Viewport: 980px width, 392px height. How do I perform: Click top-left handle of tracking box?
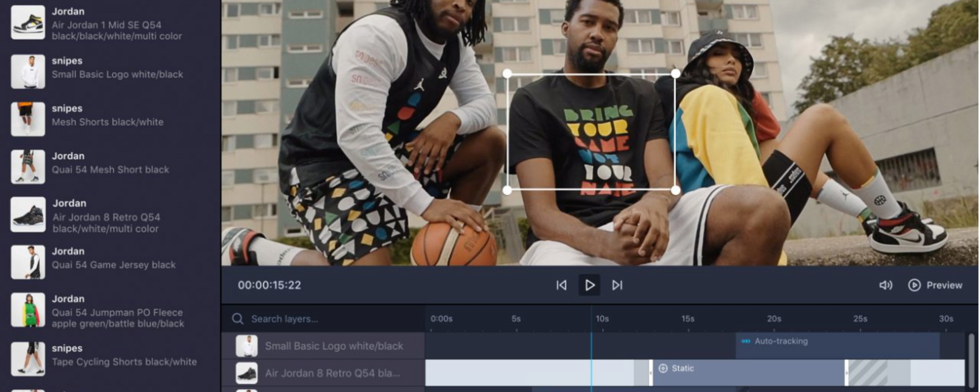click(507, 74)
